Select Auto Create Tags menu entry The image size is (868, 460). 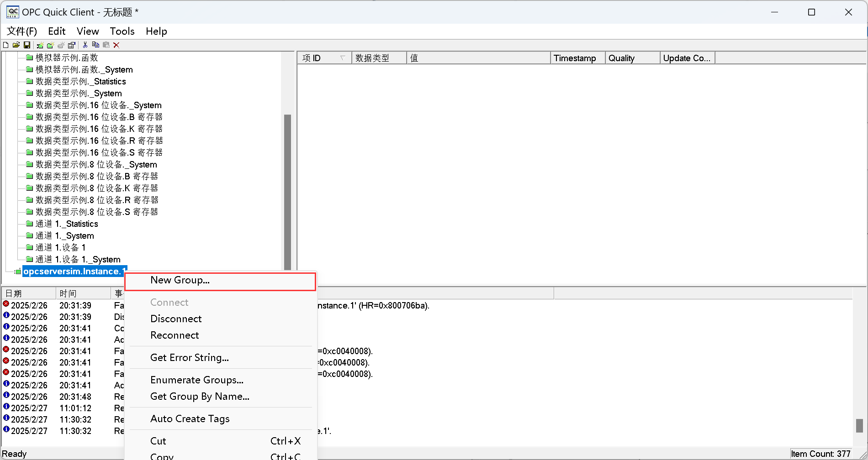[x=190, y=419]
